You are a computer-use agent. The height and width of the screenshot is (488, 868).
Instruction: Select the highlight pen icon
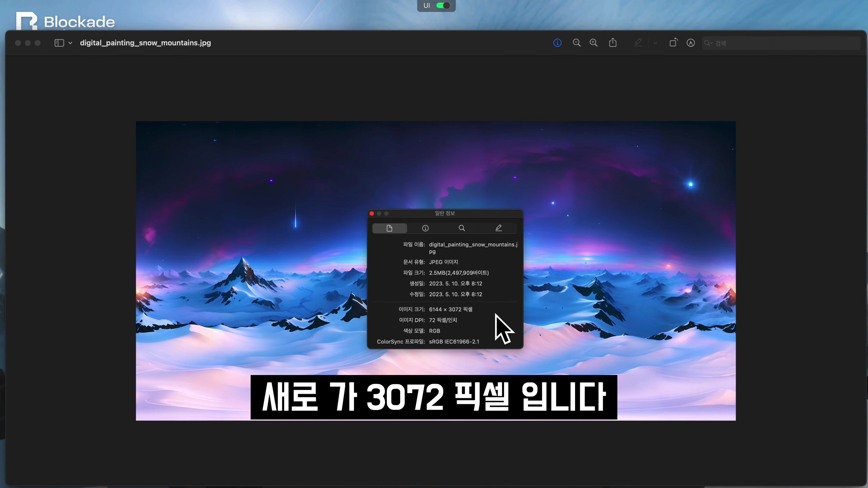point(638,43)
